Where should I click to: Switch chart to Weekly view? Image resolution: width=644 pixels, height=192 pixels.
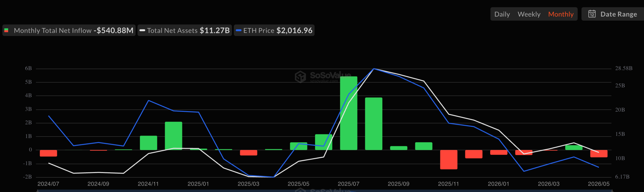point(529,14)
